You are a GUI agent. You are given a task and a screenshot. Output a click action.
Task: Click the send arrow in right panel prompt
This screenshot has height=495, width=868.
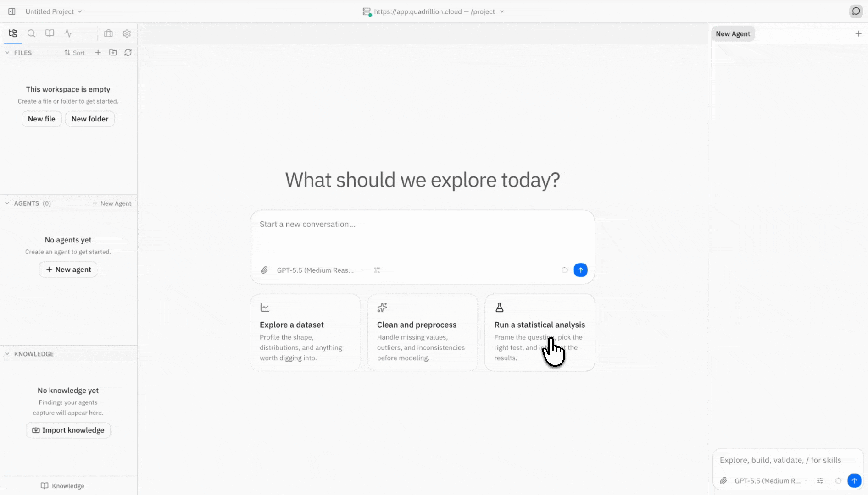point(854,481)
